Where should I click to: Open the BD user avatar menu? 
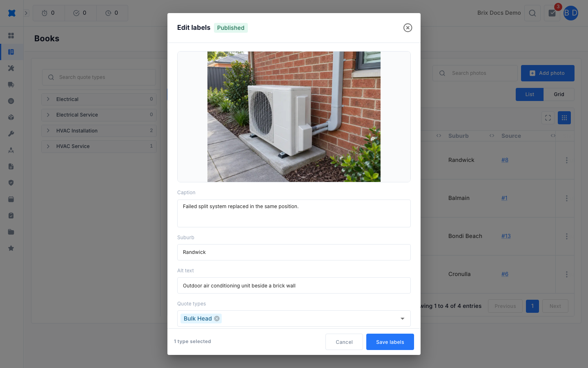[x=571, y=13]
